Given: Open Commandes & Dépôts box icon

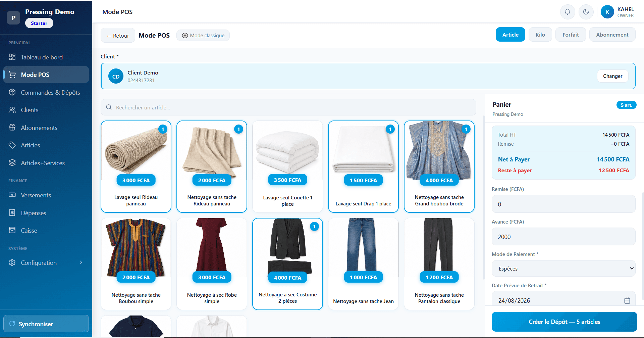Looking at the screenshot, I should (12, 92).
